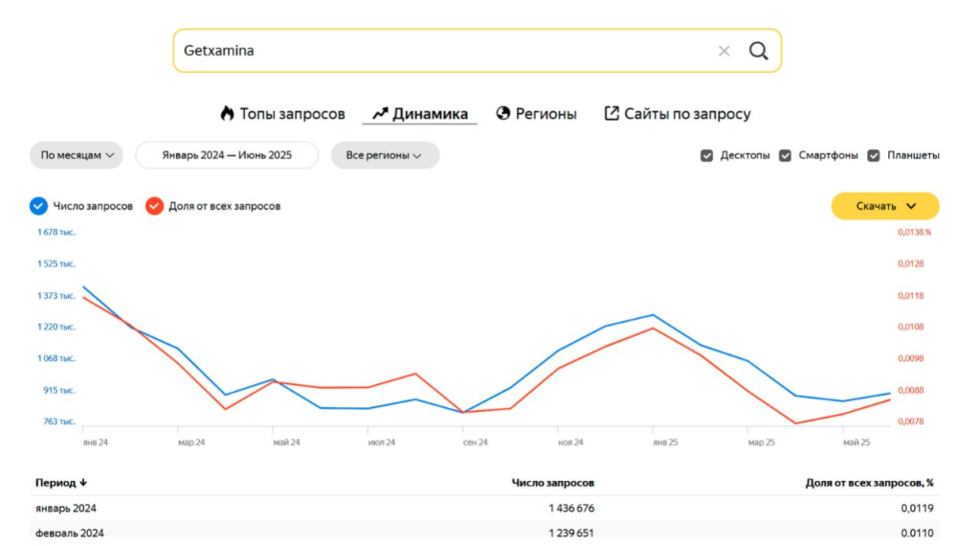This screenshot has width=980, height=546.
Task: Open the Все регионы region dropdown
Action: pos(385,155)
